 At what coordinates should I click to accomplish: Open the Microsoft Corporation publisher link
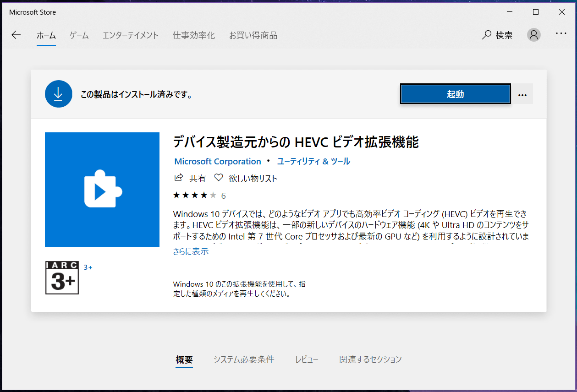(x=218, y=161)
